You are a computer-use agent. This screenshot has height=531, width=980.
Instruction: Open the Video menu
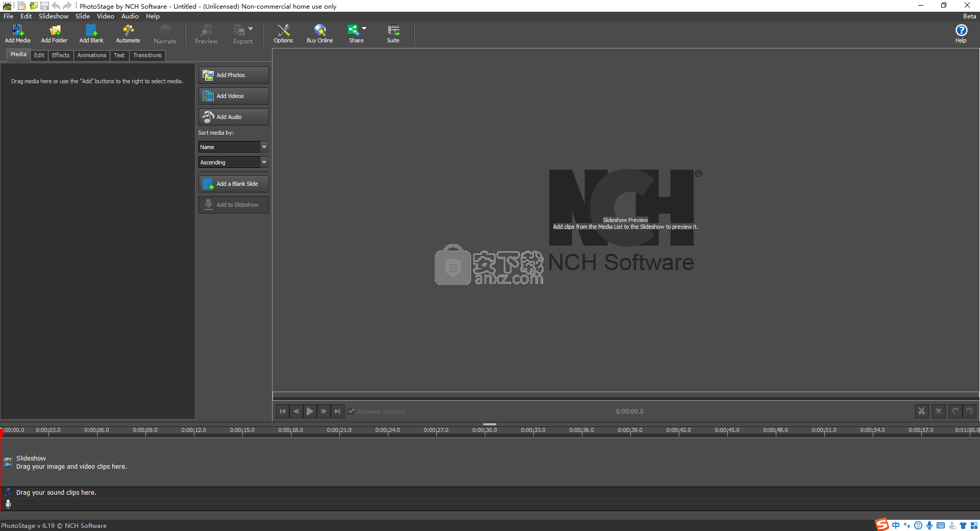tap(106, 16)
